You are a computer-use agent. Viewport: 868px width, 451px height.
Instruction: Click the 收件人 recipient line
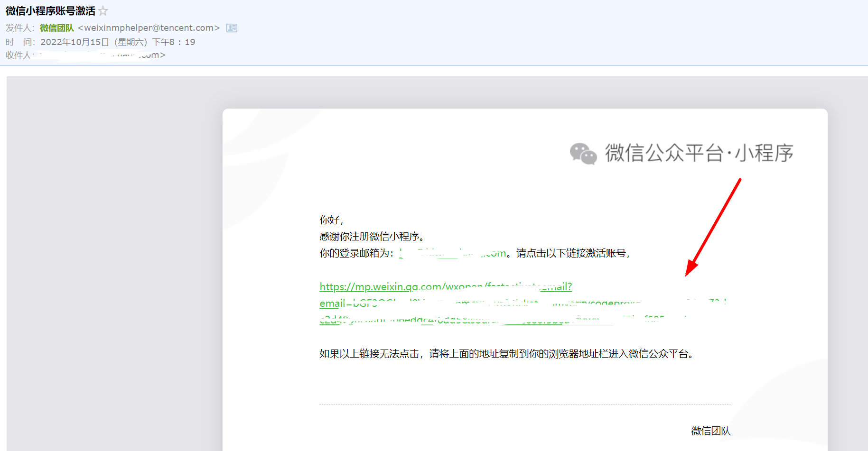[85, 55]
